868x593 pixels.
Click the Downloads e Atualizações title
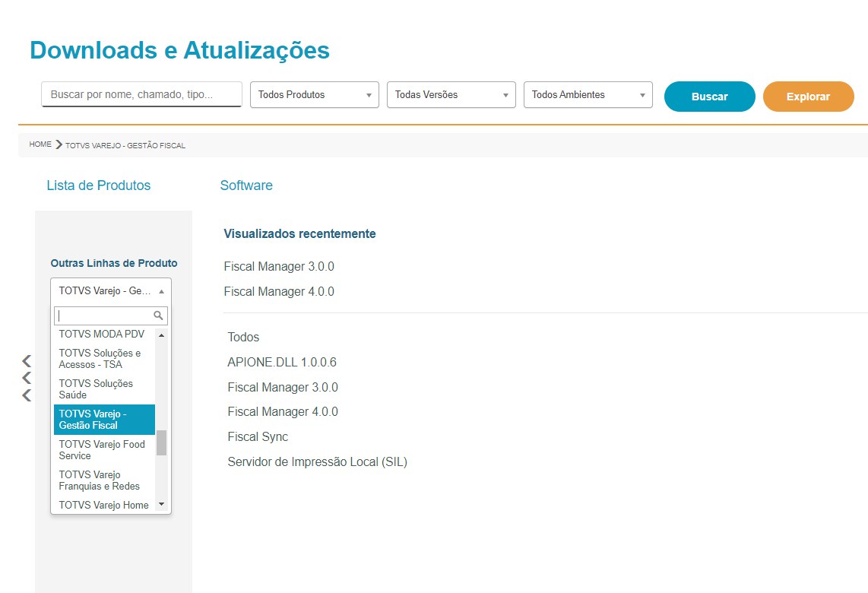(180, 50)
